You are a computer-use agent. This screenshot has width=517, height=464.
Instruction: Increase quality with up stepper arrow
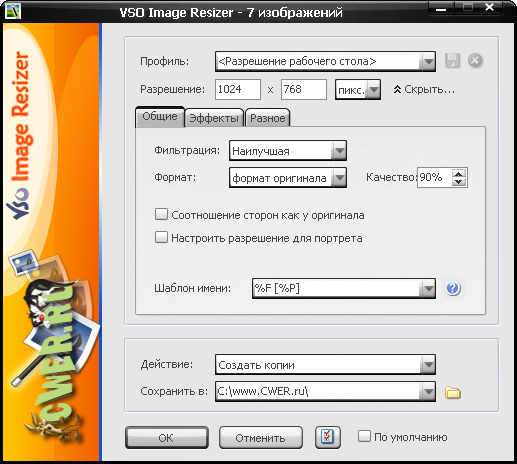coord(459,174)
